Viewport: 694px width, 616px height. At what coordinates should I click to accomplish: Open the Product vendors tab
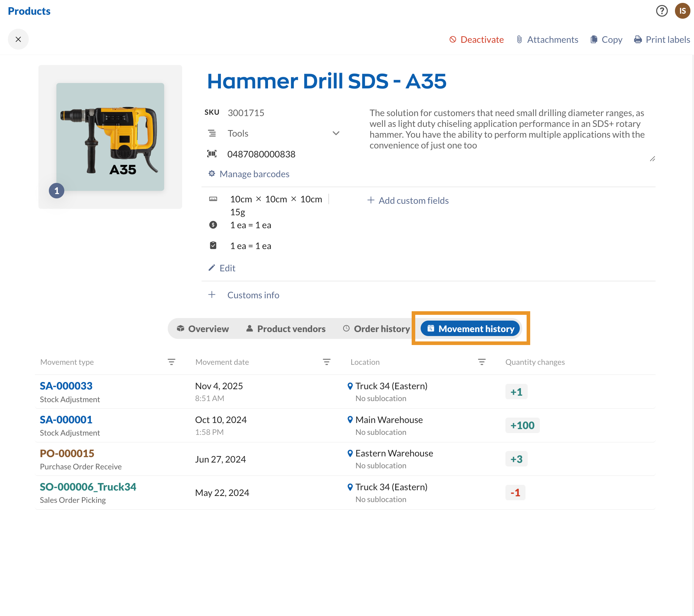pyautogui.click(x=286, y=328)
